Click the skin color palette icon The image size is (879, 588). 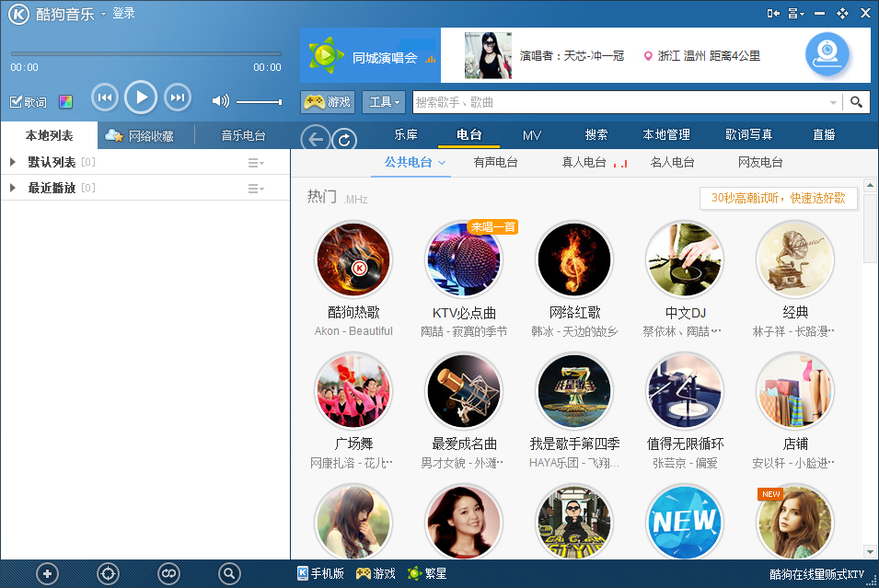(x=65, y=102)
